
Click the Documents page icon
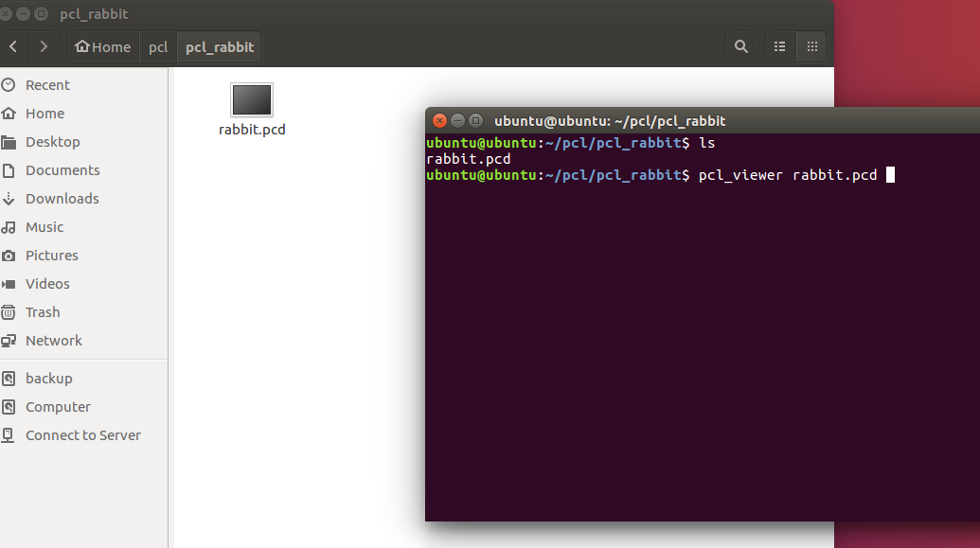click(9, 170)
